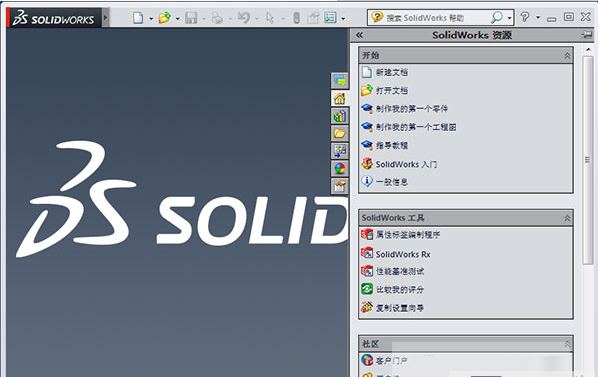Switch to Appearances color ball tab
This screenshot has width=598, height=377.
pyautogui.click(x=339, y=168)
